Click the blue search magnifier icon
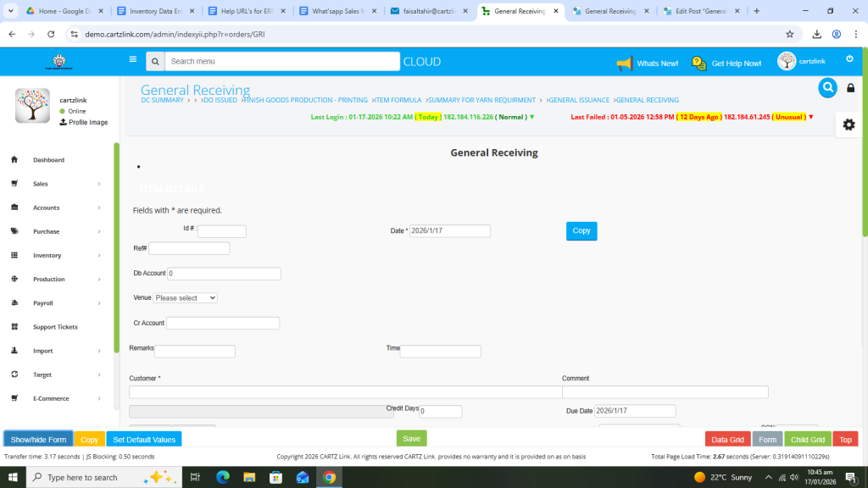 tap(827, 87)
